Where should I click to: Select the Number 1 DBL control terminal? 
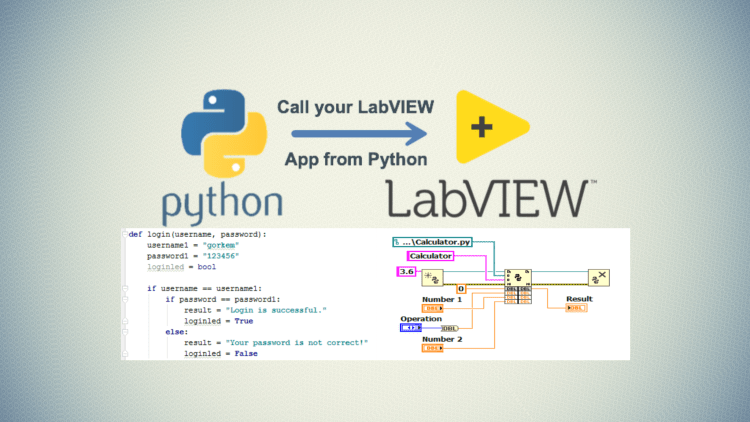pos(432,309)
